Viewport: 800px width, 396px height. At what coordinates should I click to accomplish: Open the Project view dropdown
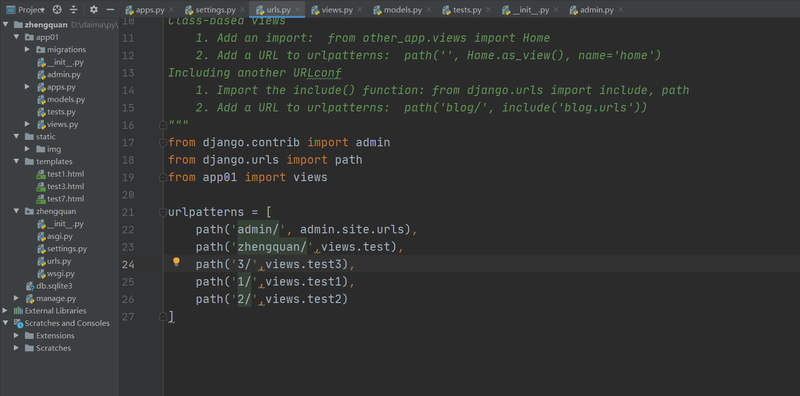pos(25,9)
